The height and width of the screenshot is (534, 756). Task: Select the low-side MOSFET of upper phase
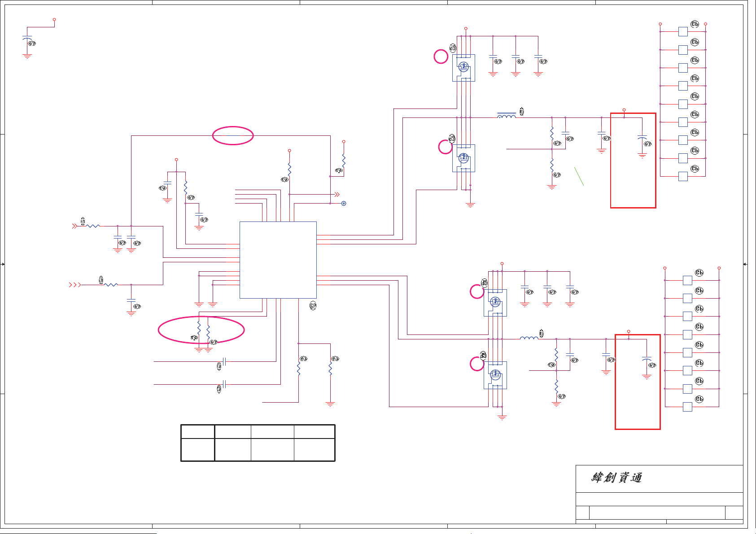pos(463,158)
